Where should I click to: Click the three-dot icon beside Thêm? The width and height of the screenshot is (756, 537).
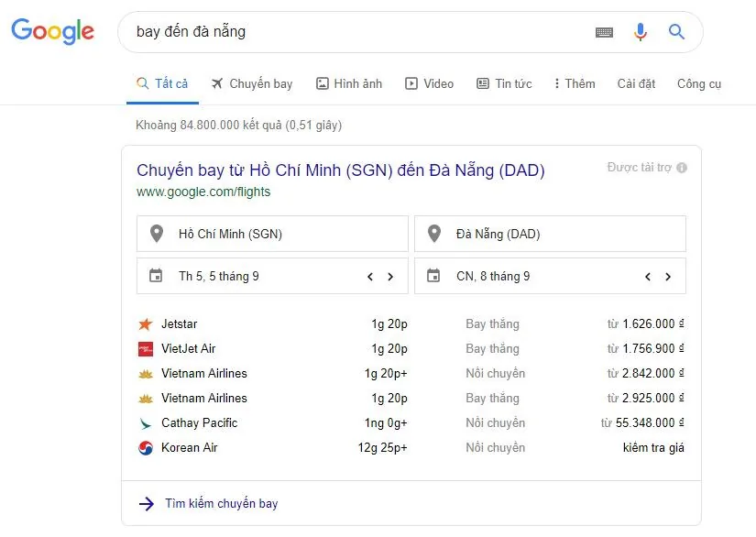pos(557,83)
